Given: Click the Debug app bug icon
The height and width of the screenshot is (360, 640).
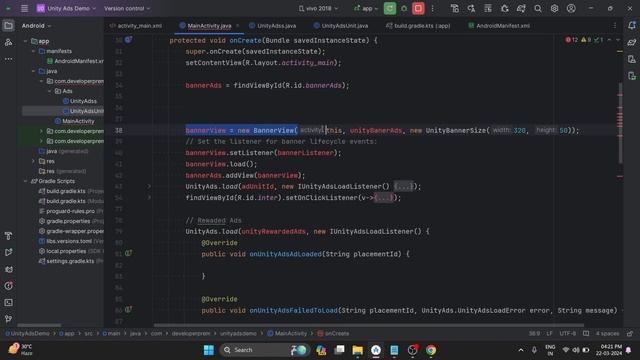Looking at the screenshot, I should point(404,8).
